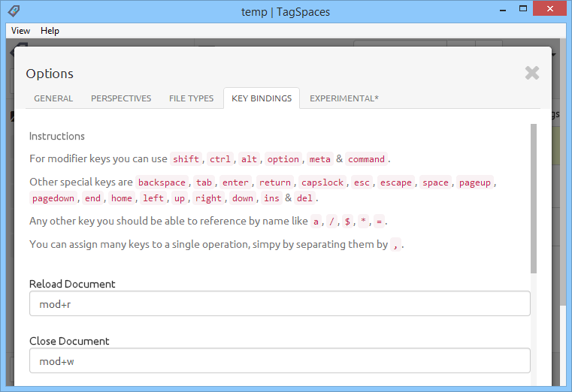Image resolution: width=572 pixels, height=392 pixels.
Task: Click the 'option' key code label
Action: (283, 159)
